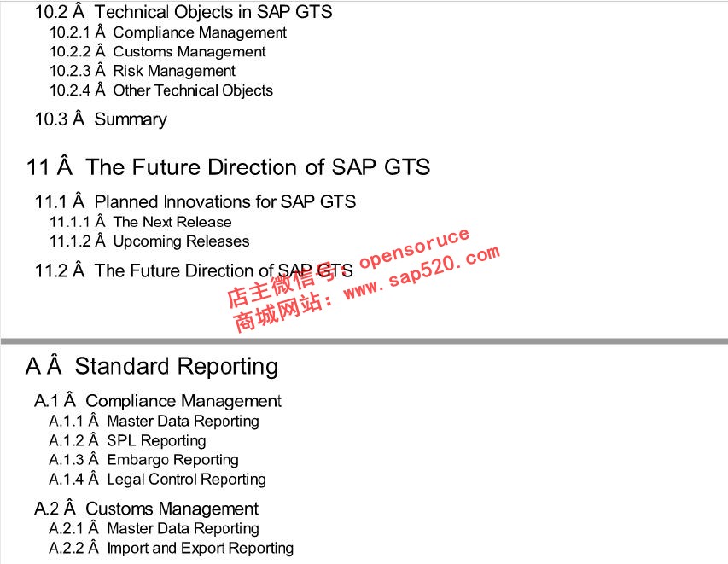Go to A.1 Compliance Management
Screen dimensions: 728x564
pos(158,401)
